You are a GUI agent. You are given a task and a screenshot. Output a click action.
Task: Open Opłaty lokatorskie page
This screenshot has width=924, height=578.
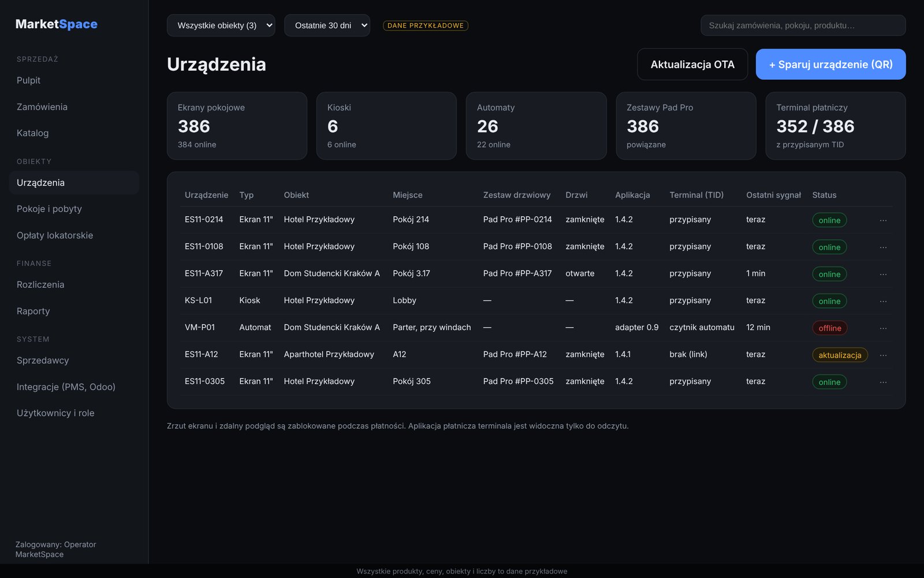click(74, 235)
